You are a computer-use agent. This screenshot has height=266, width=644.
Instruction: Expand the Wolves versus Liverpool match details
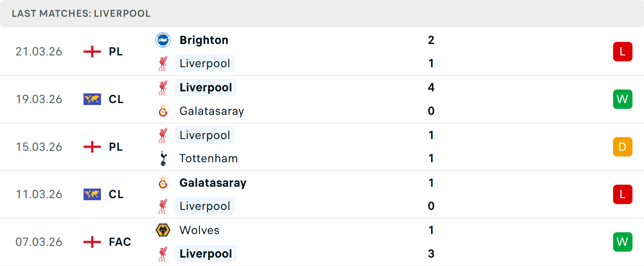322,242
